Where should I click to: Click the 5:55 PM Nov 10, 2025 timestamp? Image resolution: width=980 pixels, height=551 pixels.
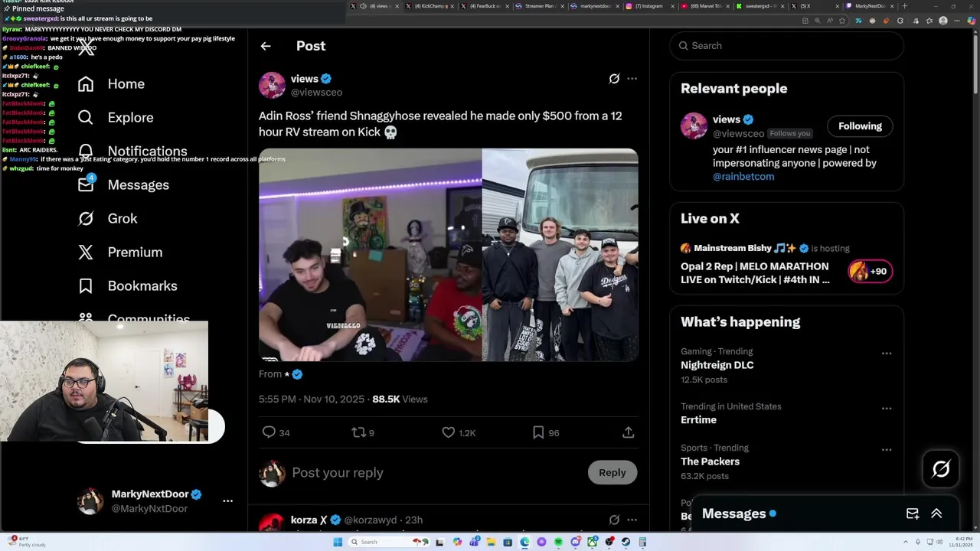coord(312,399)
